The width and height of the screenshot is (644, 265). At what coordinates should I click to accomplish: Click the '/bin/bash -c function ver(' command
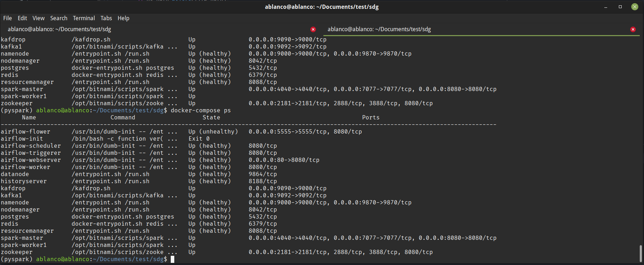coord(118,139)
